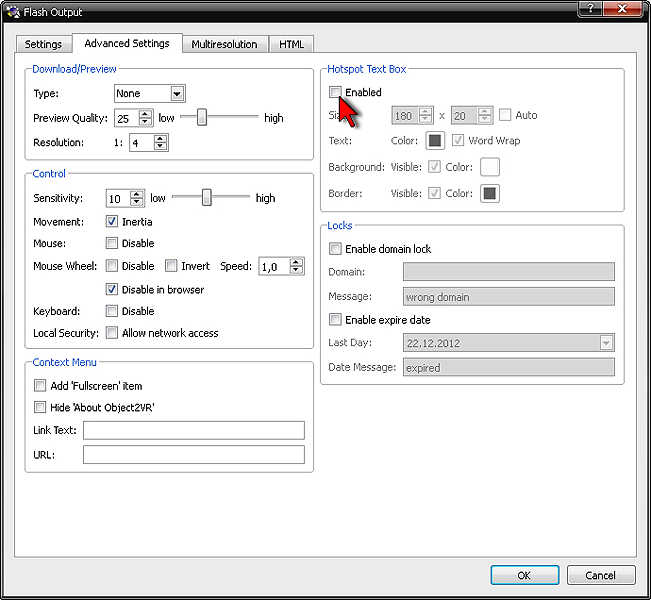Screen dimensions: 651x600
Task: Click the hotspot height field 20
Action: click(x=464, y=115)
